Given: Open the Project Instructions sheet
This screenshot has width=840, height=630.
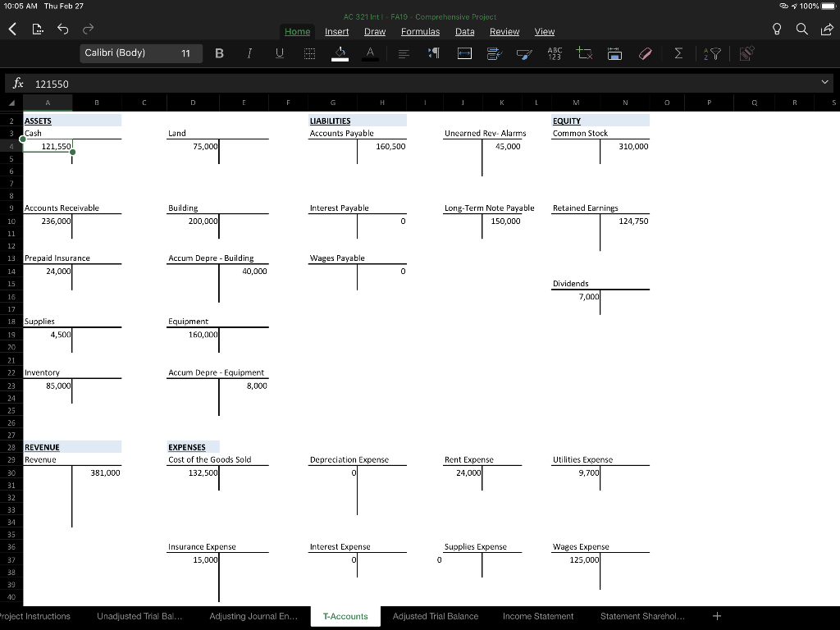Looking at the screenshot, I should pyautogui.click(x=34, y=616).
